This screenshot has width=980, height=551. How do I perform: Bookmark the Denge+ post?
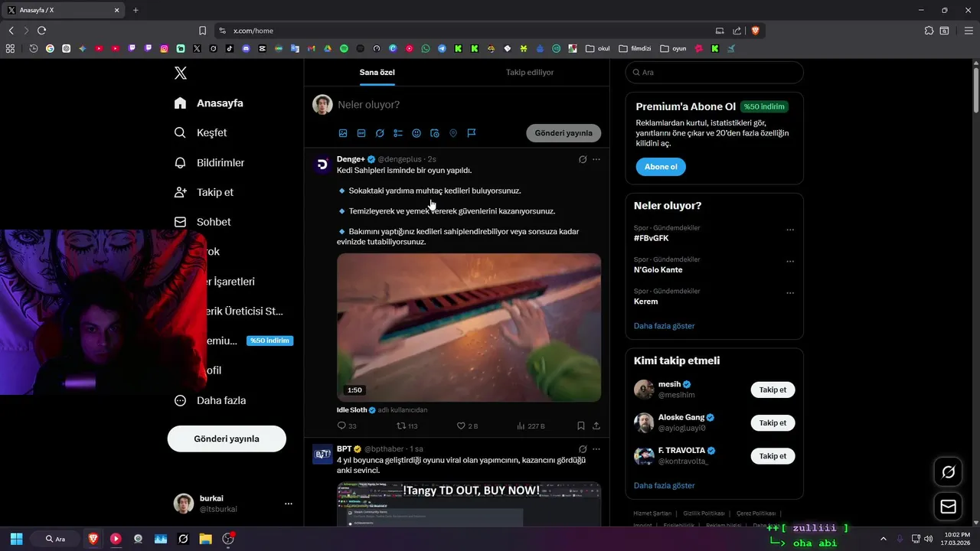coord(581,425)
